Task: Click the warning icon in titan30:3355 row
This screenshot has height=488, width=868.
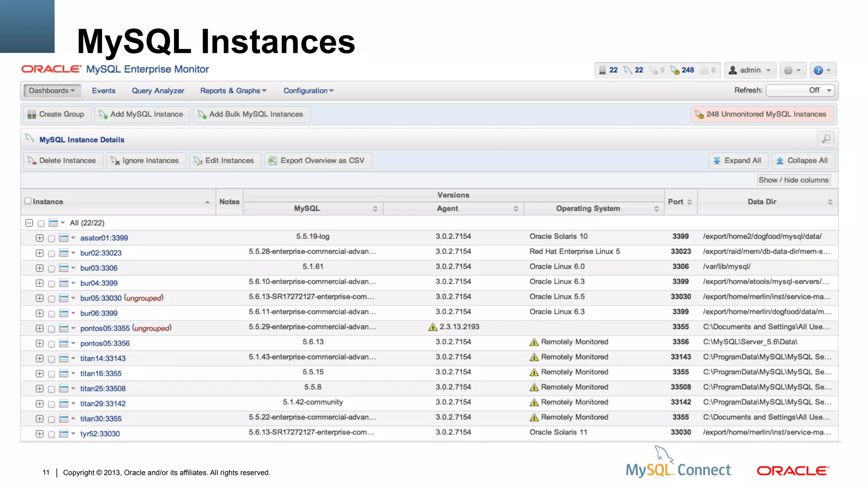Action: click(x=534, y=418)
